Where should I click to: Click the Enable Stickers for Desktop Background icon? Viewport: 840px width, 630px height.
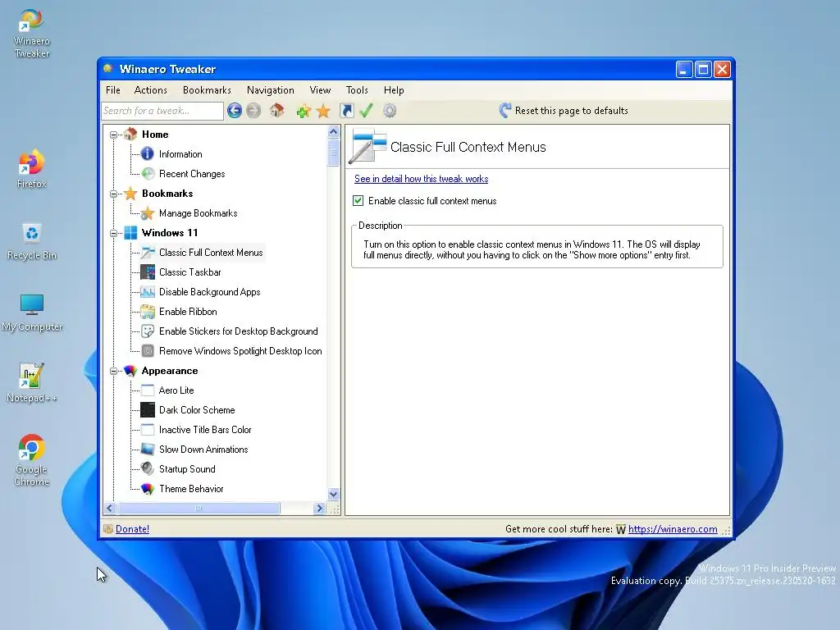[148, 331]
